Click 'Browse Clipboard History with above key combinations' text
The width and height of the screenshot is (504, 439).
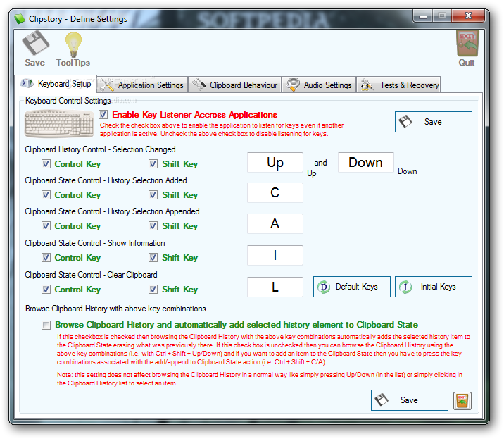pyautogui.click(x=115, y=309)
